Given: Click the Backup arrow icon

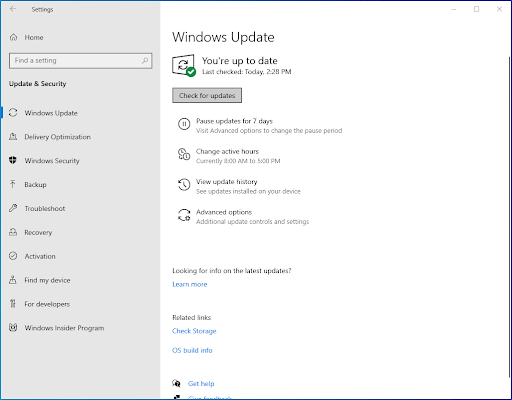Looking at the screenshot, I should 13,184.
